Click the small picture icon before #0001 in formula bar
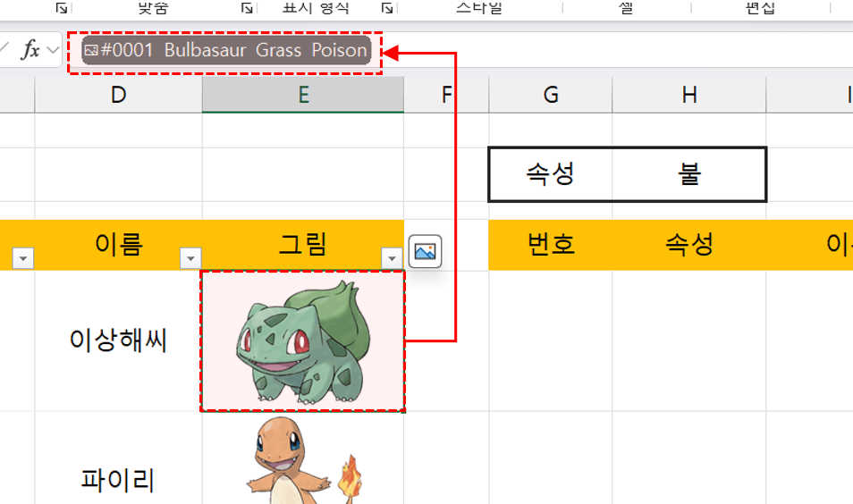Viewport: 853px width, 504px height. (x=90, y=51)
